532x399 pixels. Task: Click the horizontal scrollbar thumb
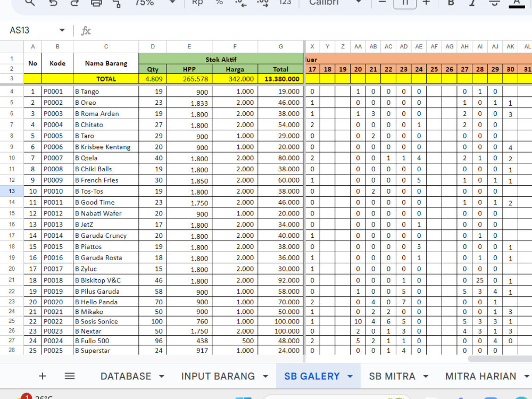click(500, 359)
